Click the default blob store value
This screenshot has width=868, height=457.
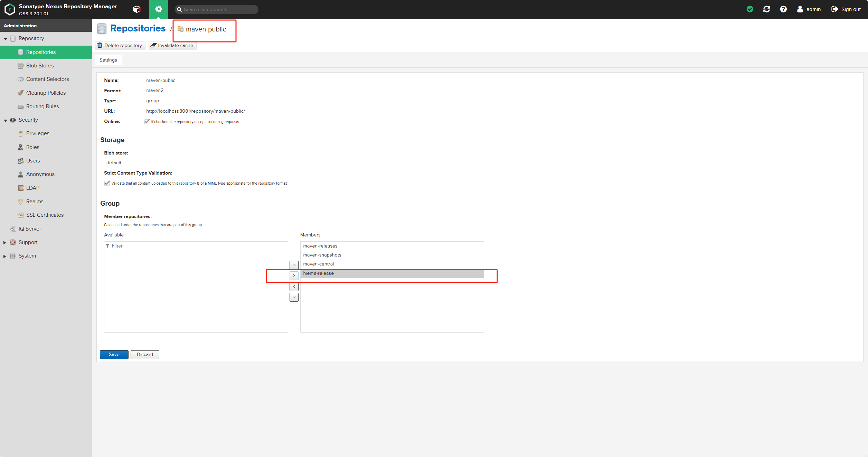tap(114, 163)
